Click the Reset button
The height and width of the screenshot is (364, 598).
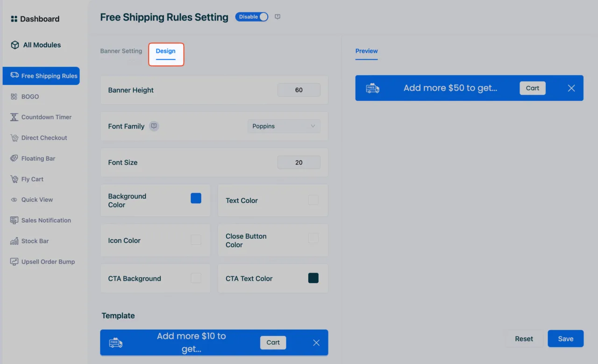pyautogui.click(x=524, y=339)
